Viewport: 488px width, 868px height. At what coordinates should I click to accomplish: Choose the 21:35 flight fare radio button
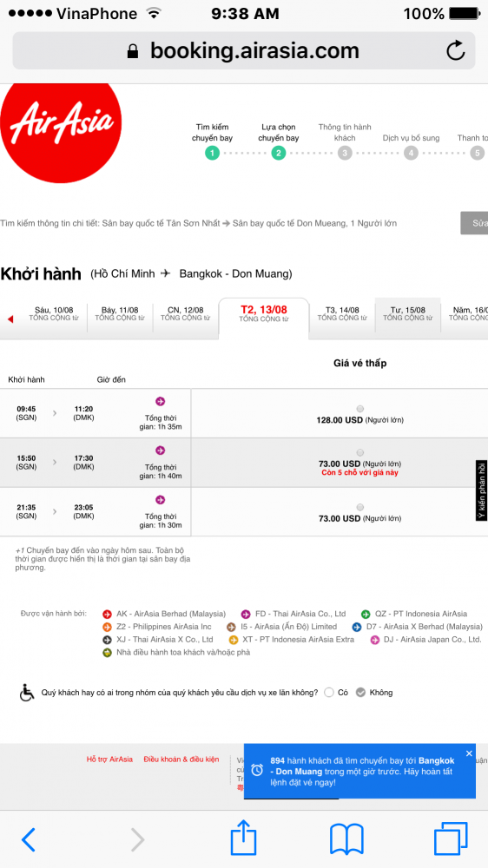[x=360, y=507]
